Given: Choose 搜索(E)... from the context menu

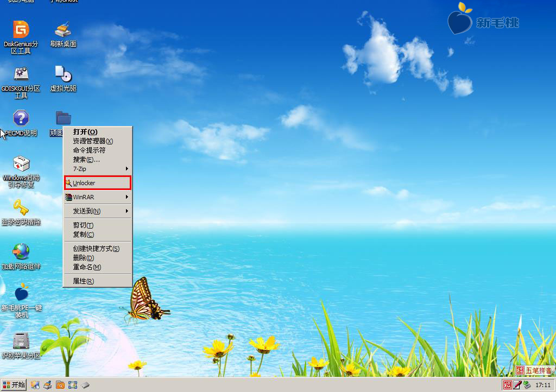Looking at the screenshot, I should [x=98, y=160].
